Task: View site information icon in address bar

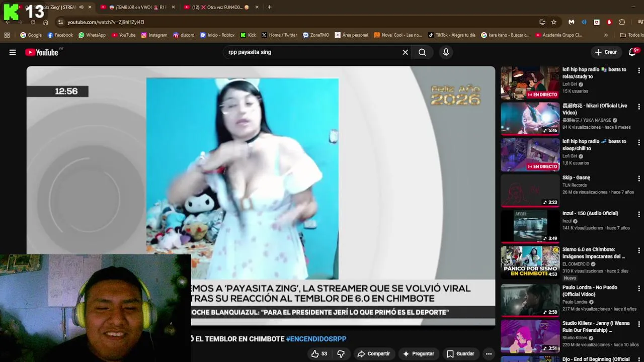Action: click(x=60, y=22)
